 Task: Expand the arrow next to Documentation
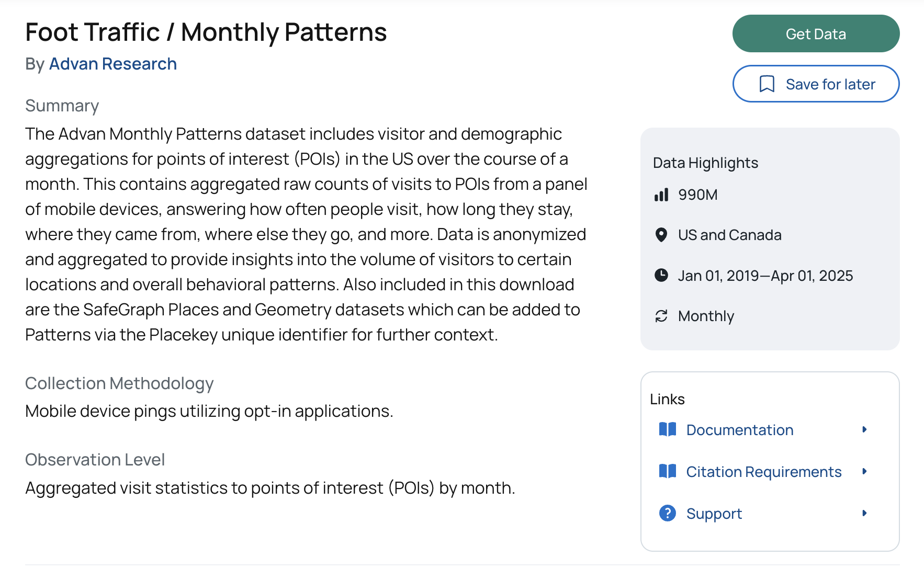pyautogui.click(x=864, y=429)
